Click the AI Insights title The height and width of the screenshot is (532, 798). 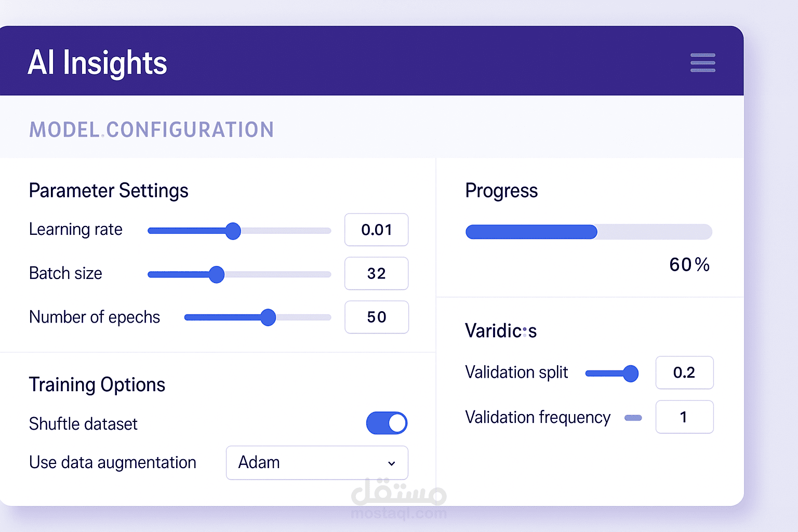(97, 62)
